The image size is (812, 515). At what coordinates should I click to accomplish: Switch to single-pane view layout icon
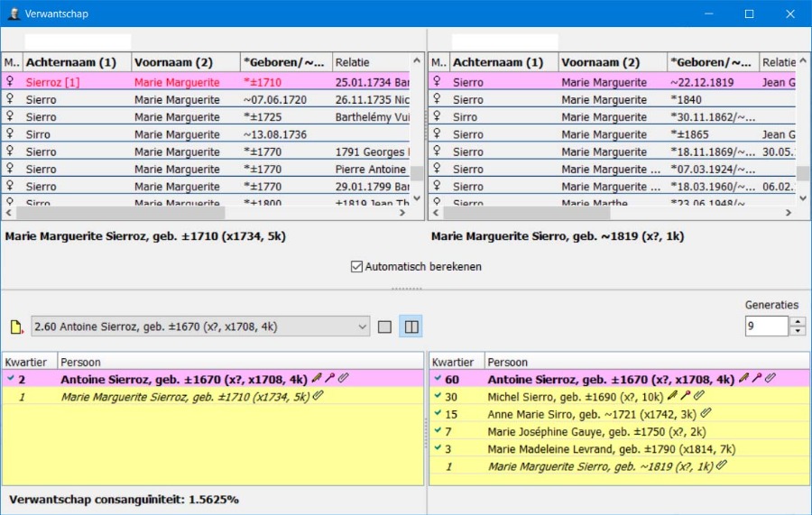384,326
